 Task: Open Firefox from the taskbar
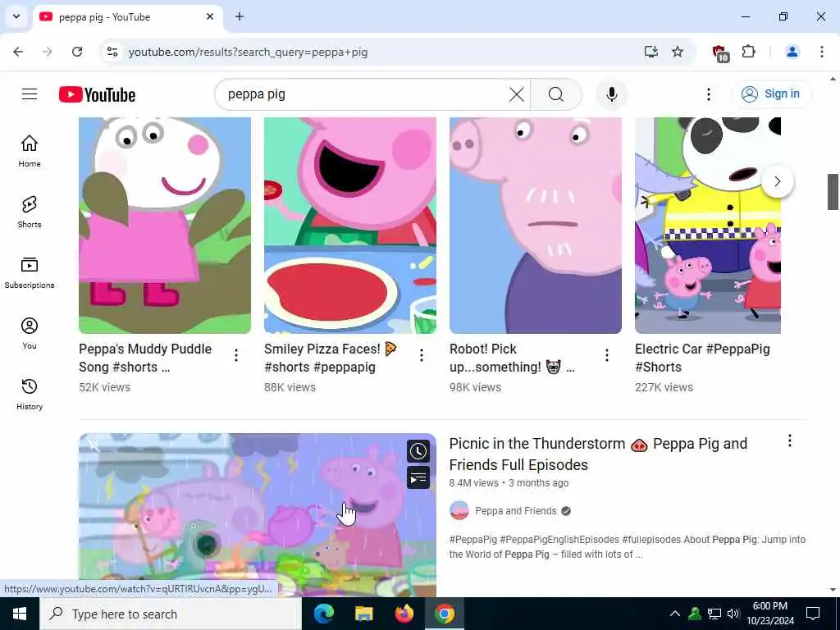pos(404,614)
